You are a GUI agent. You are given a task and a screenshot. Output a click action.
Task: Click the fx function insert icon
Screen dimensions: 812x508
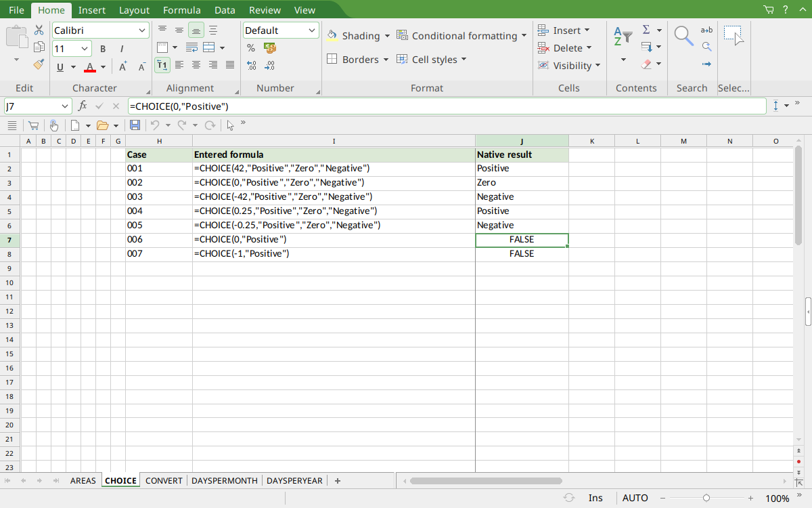[x=83, y=106]
